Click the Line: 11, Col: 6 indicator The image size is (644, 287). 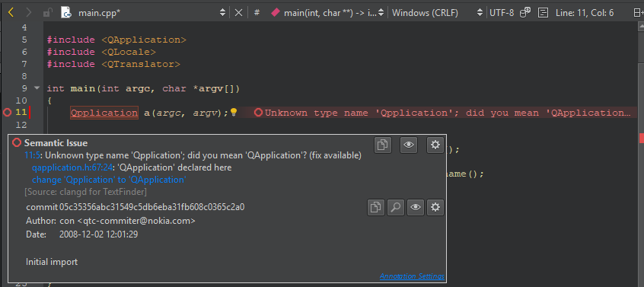pyautogui.click(x=585, y=13)
